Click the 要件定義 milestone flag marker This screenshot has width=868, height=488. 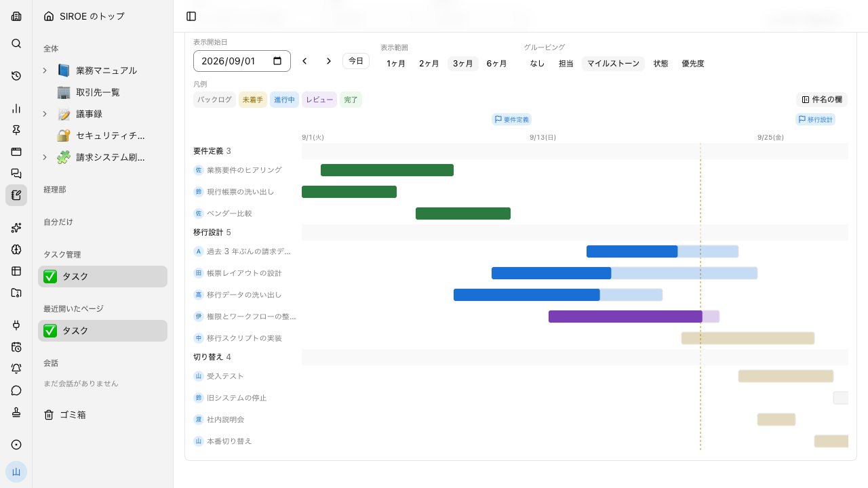point(511,119)
